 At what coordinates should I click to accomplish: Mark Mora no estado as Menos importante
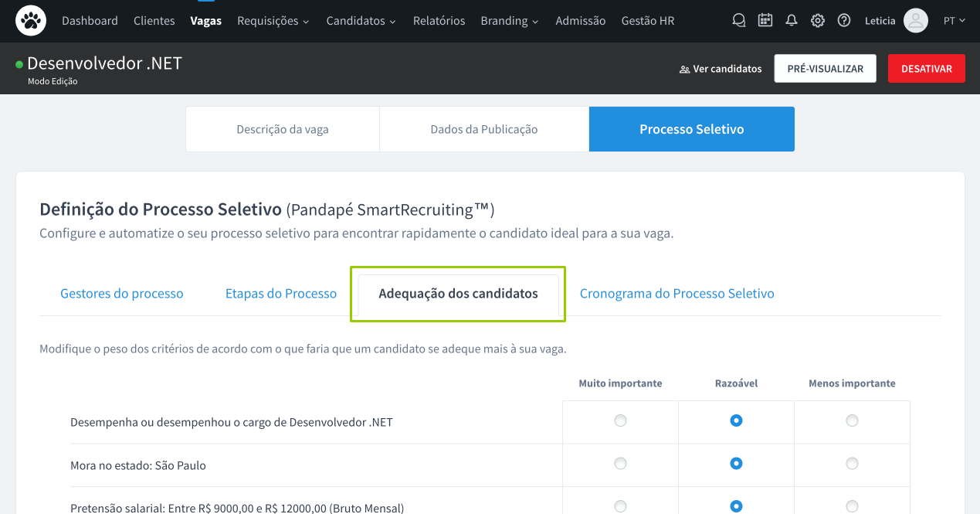(852, 464)
